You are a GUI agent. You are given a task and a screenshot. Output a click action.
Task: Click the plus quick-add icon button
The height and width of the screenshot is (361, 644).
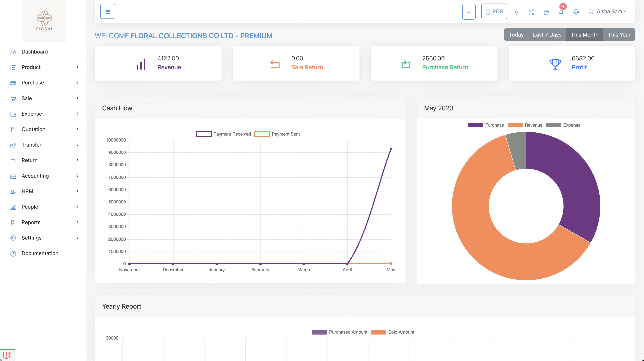[469, 12]
